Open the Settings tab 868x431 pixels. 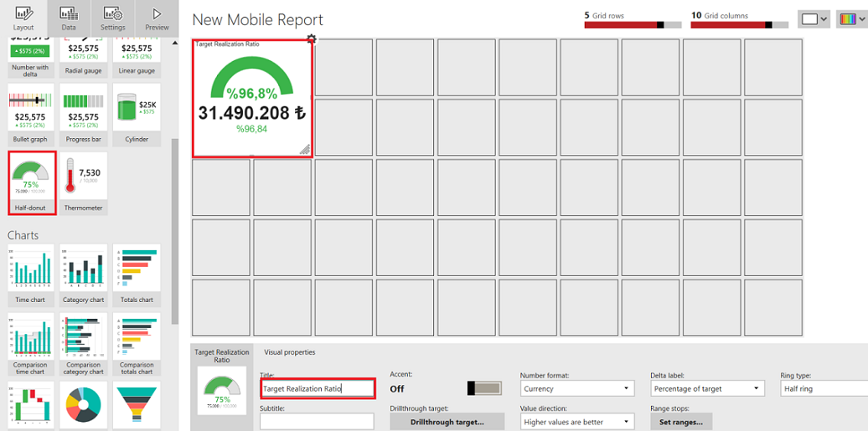[x=113, y=18]
